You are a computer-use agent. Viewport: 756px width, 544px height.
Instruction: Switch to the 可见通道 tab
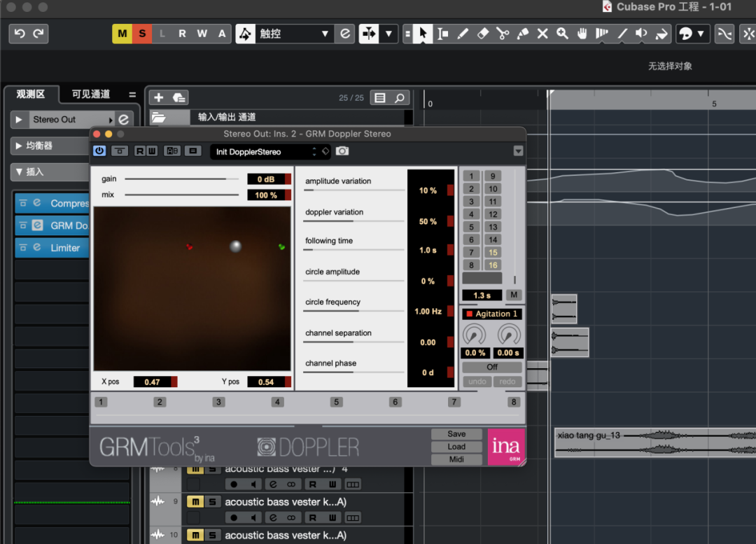tap(91, 94)
